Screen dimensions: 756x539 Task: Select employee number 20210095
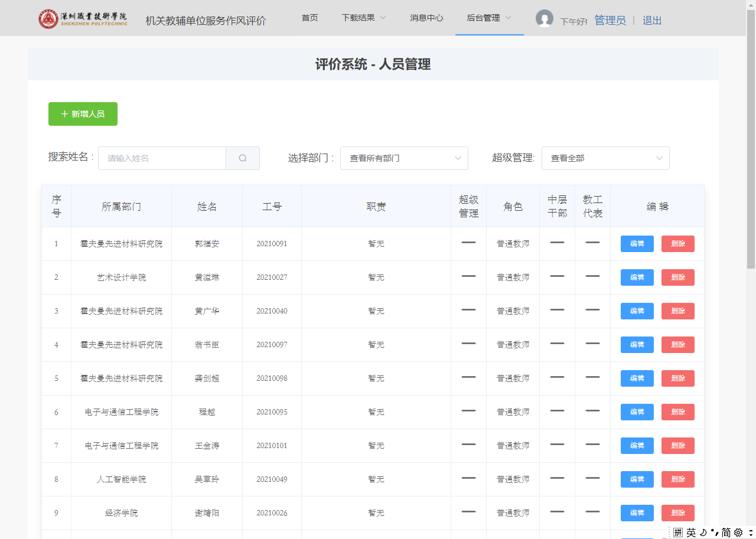pyautogui.click(x=272, y=412)
